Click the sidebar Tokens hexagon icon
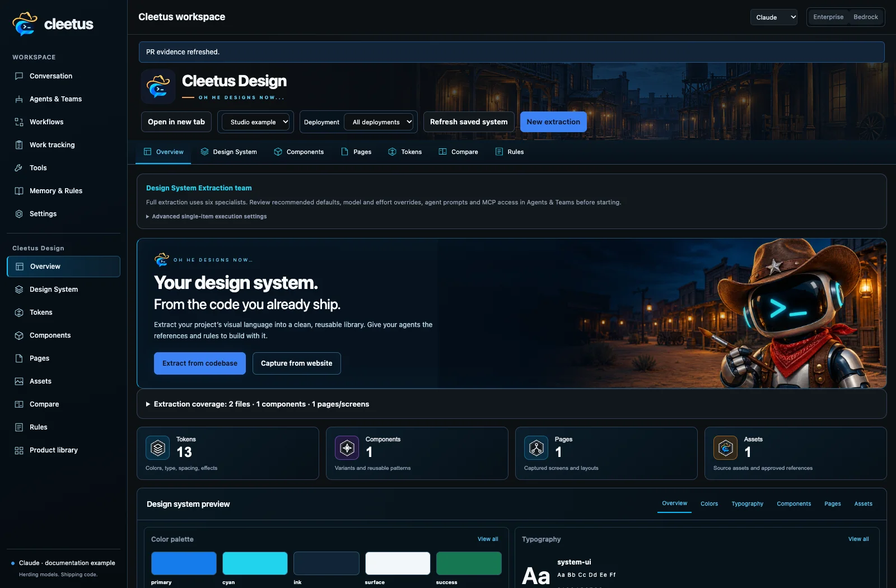 pos(19,312)
